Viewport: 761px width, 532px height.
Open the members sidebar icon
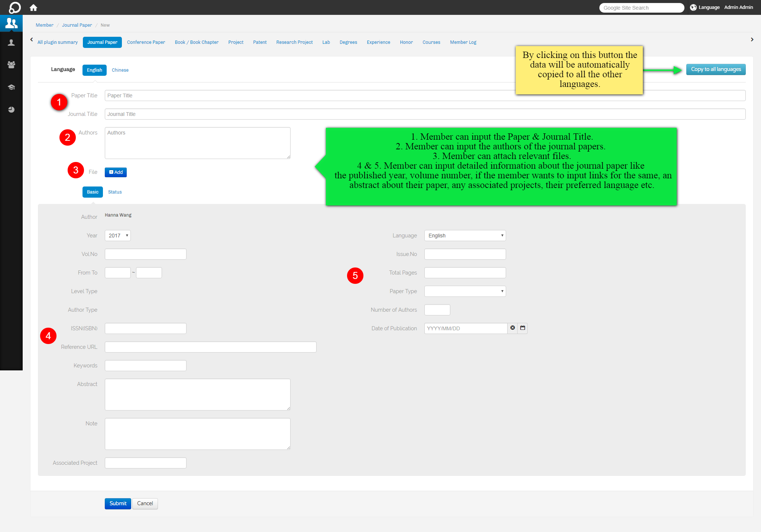point(11,23)
